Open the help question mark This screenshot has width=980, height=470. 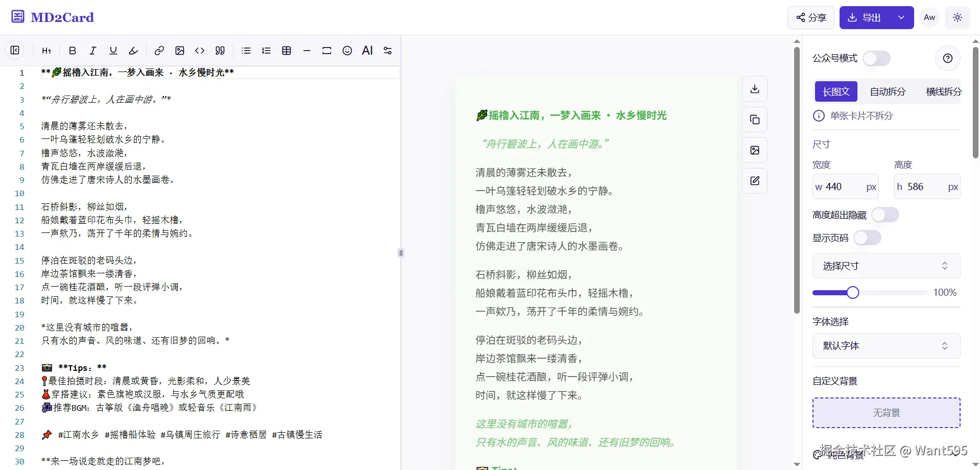948,58
